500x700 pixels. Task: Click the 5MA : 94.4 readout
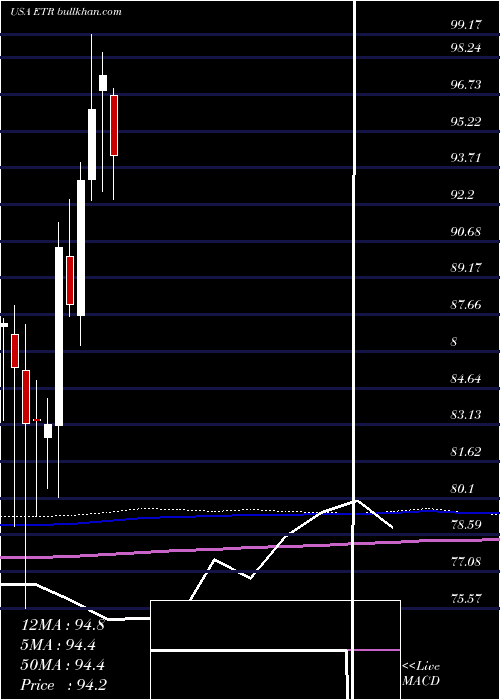tap(58, 645)
